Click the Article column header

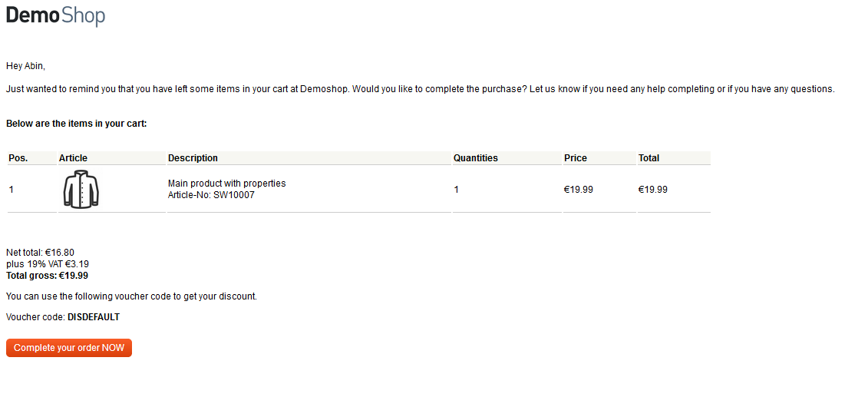pos(73,158)
